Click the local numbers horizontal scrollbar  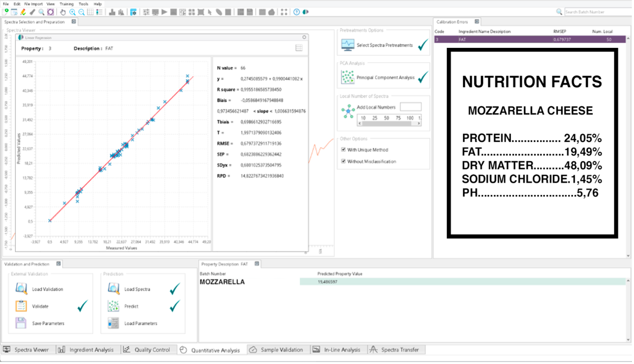[x=389, y=123]
